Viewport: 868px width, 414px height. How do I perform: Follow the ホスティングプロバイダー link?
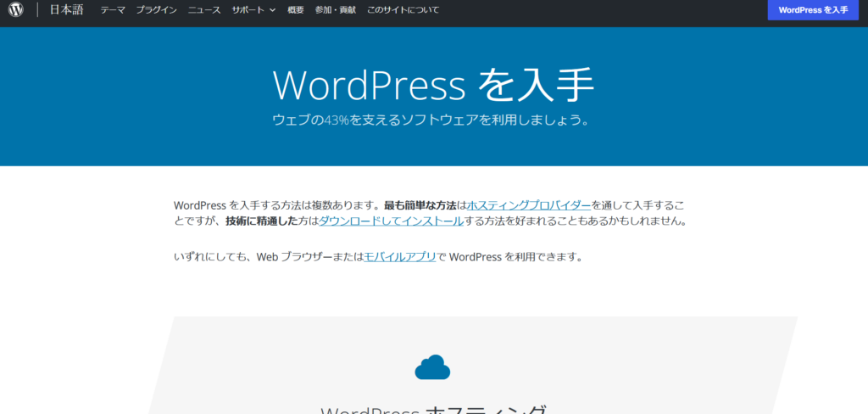coord(529,205)
